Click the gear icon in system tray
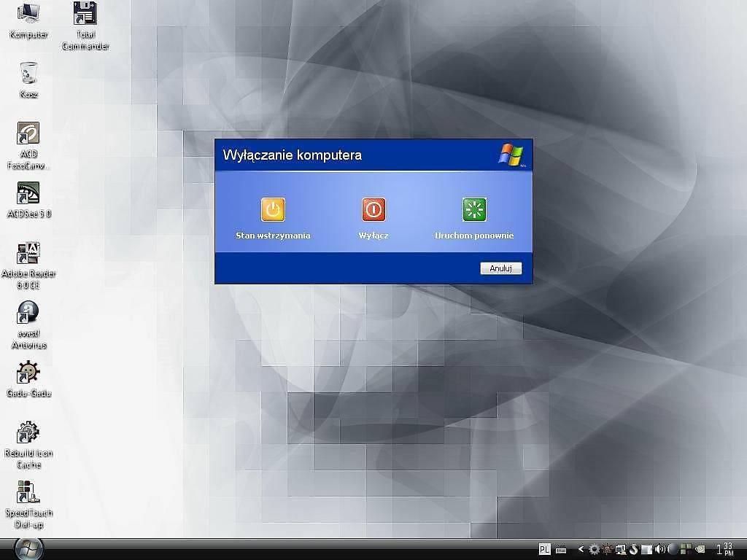747x560 pixels. pos(594,549)
